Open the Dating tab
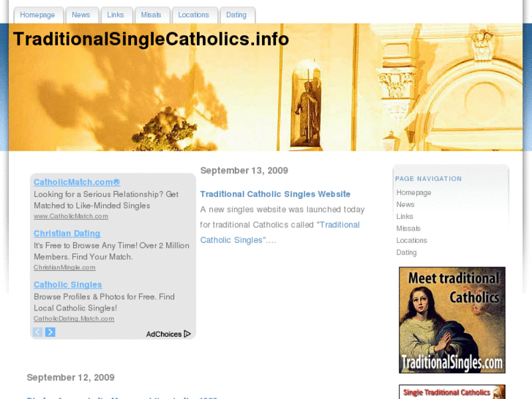This screenshot has height=399, width=532. click(236, 15)
